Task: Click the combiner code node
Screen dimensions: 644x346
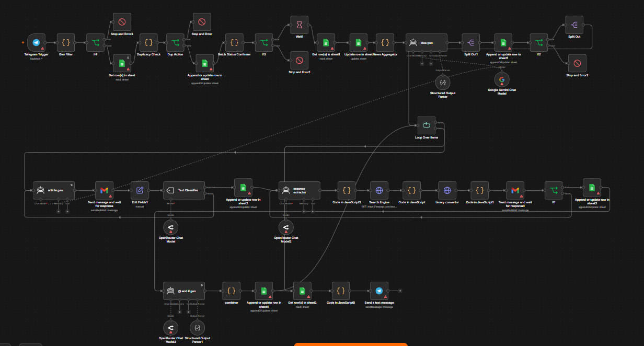Action: point(232,291)
